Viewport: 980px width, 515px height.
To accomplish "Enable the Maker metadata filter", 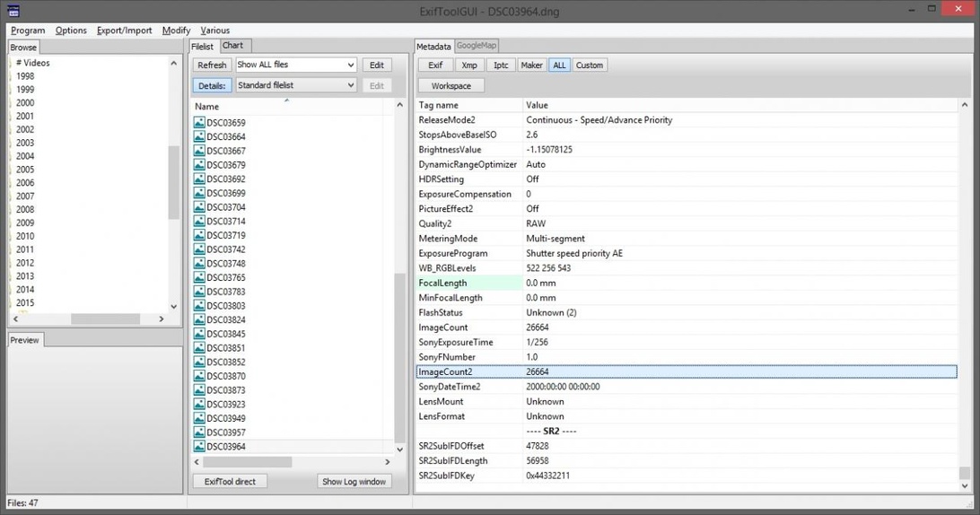I will [531, 65].
